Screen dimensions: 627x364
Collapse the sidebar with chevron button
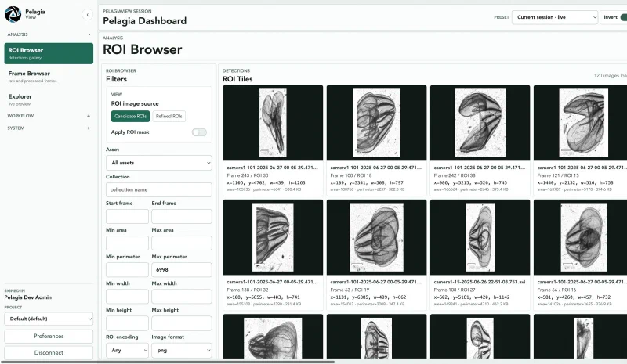pos(87,15)
